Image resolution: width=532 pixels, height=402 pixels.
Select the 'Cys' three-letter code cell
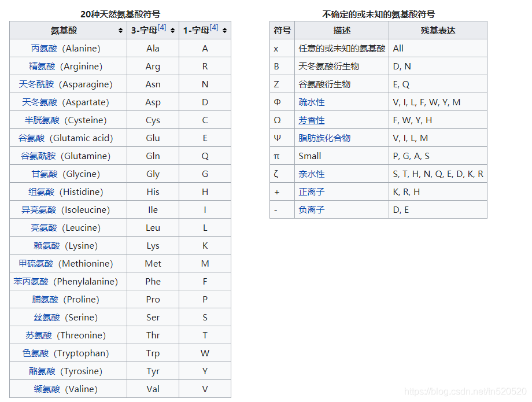click(x=153, y=120)
